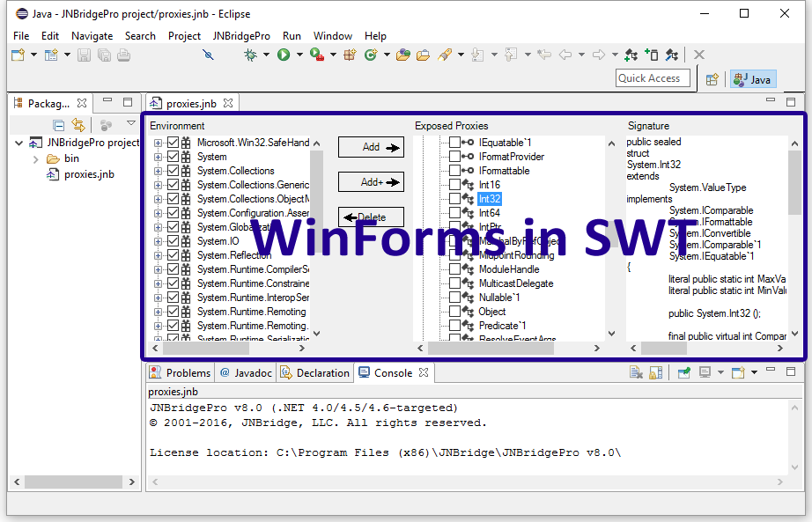This screenshot has height=522, width=812.
Task: Switch to the Javadoc tab
Action: 246,373
